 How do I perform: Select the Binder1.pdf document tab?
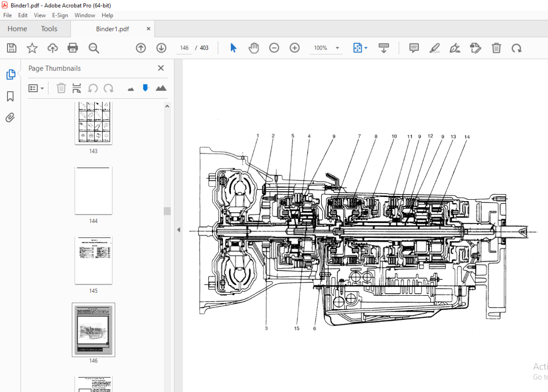(112, 29)
